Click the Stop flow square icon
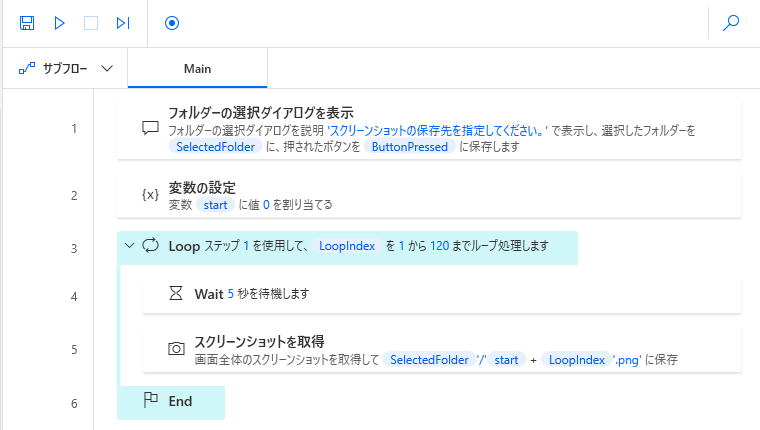The height and width of the screenshot is (430, 760). pos(91,22)
